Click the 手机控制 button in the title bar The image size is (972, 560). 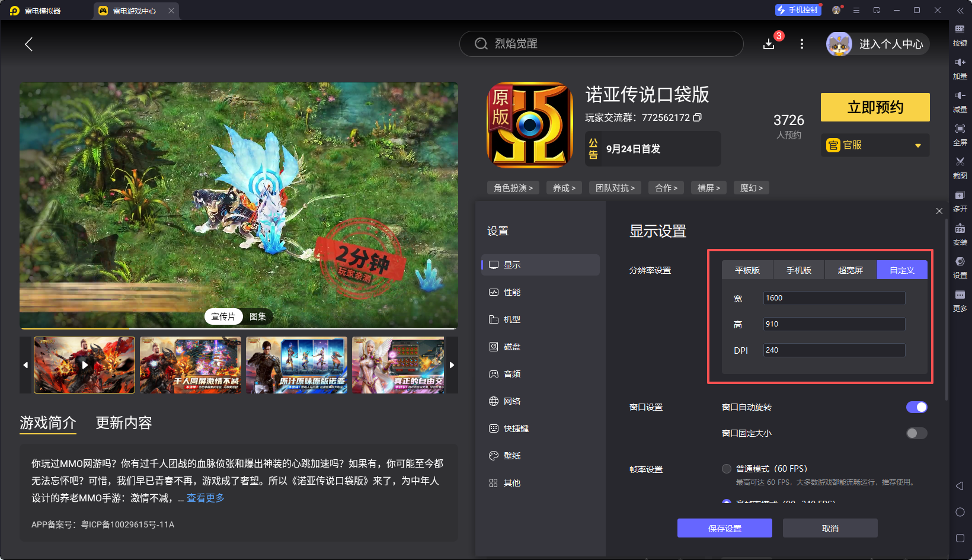point(798,10)
